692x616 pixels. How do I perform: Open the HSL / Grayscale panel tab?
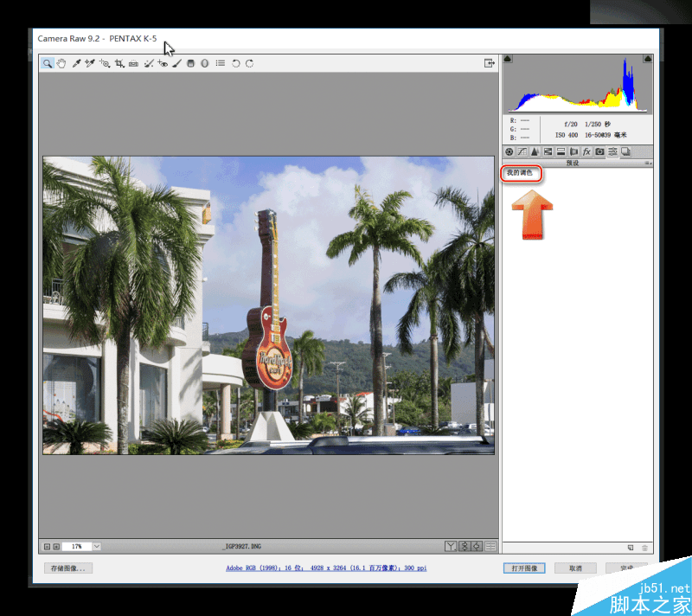[548, 151]
